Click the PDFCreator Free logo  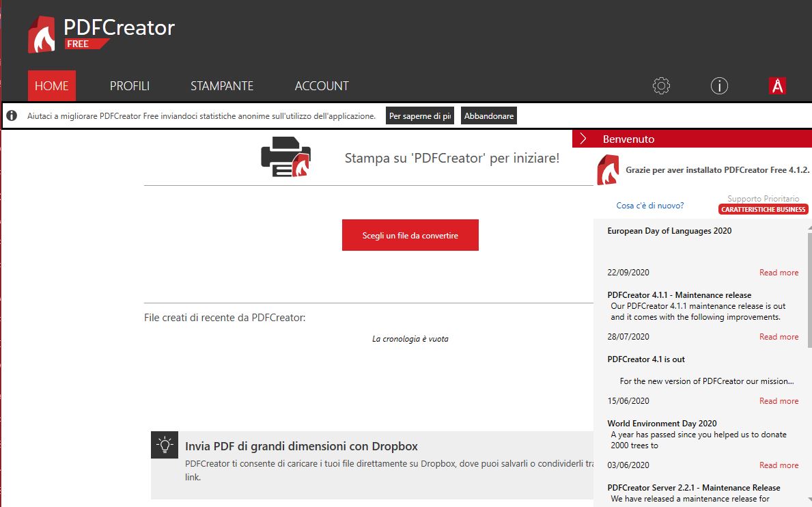[x=101, y=34]
